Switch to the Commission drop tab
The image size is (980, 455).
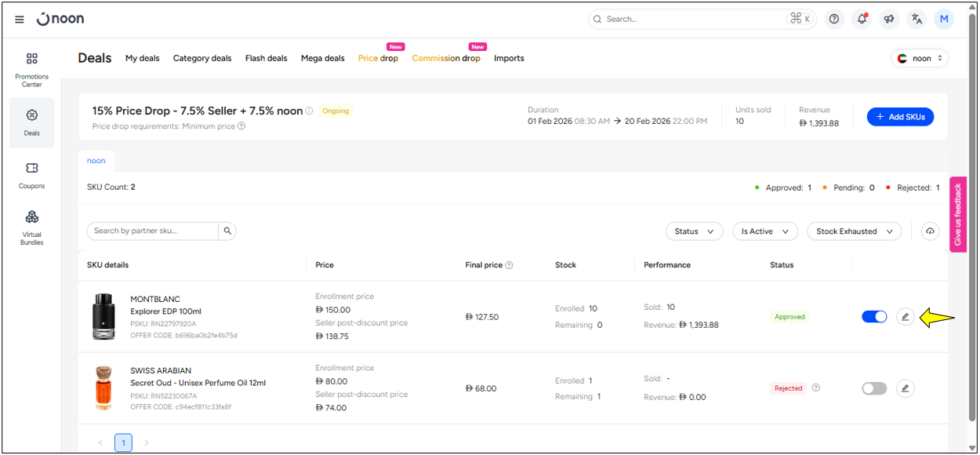tap(445, 58)
